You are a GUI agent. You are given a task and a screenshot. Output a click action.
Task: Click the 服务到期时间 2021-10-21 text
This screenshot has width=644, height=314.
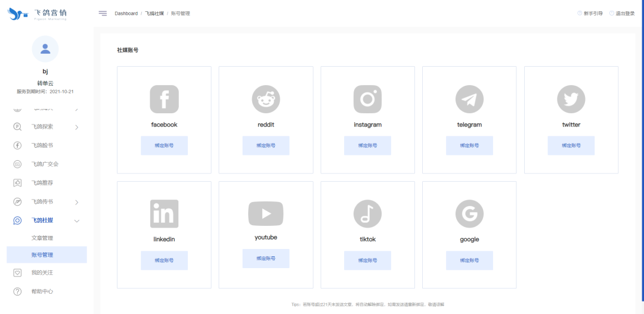coord(45,92)
